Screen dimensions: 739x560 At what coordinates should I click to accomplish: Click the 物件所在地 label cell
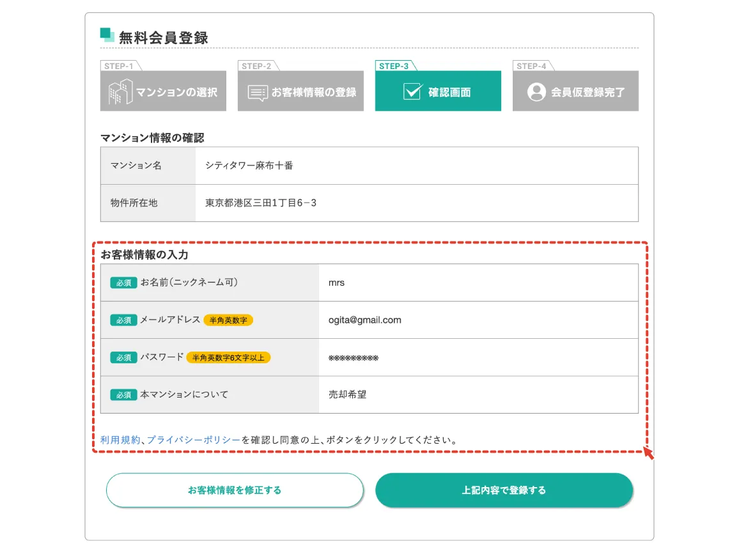point(148,203)
